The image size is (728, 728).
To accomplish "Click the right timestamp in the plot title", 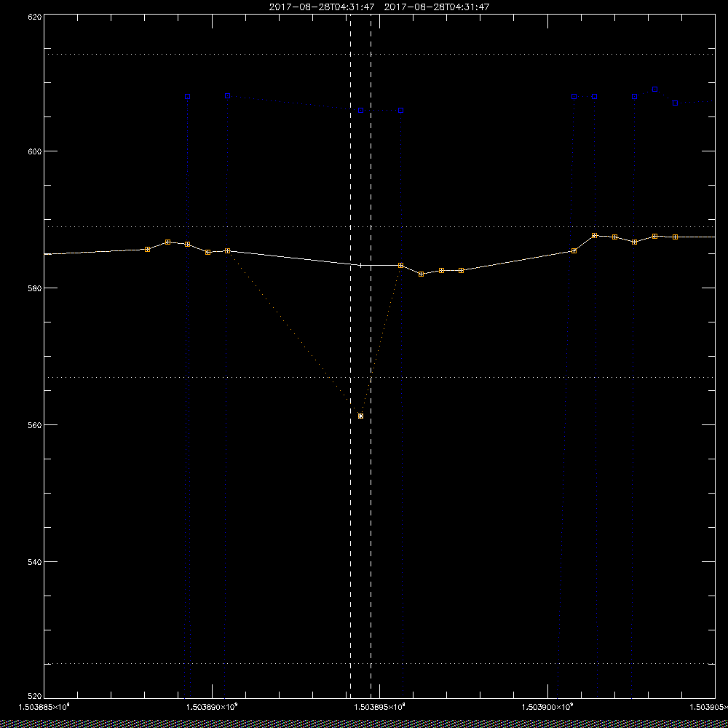I will pos(437,7).
